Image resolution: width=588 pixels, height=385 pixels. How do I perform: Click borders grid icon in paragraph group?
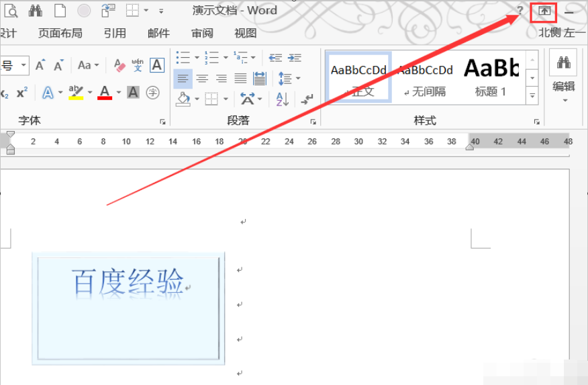tap(211, 99)
